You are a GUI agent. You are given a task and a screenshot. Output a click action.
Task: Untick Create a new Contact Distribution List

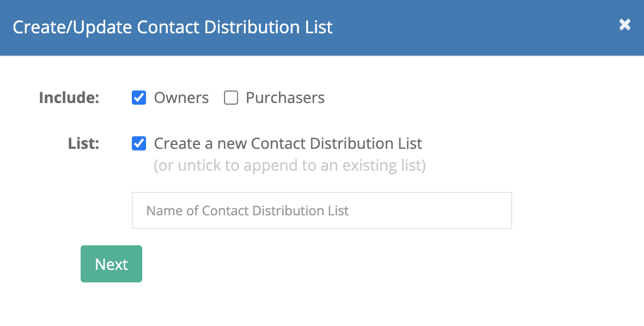pyautogui.click(x=139, y=143)
